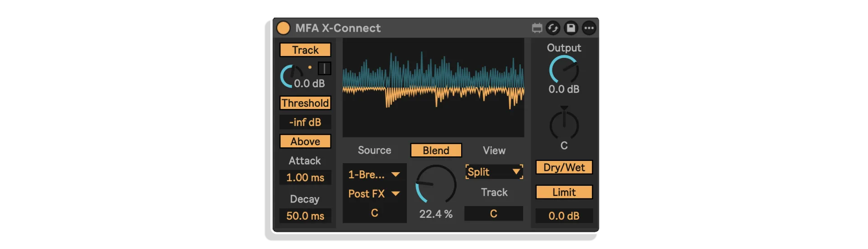Click the Output 0.0 dB readout under knob
The width and height of the screenshot is (868, 249).
[x=564, y=89]
